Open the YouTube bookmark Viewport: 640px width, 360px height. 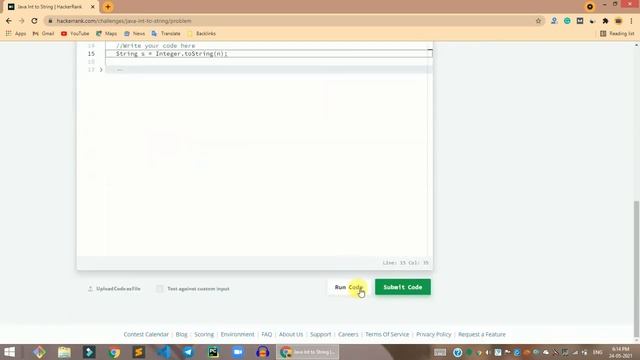(75, 33)
